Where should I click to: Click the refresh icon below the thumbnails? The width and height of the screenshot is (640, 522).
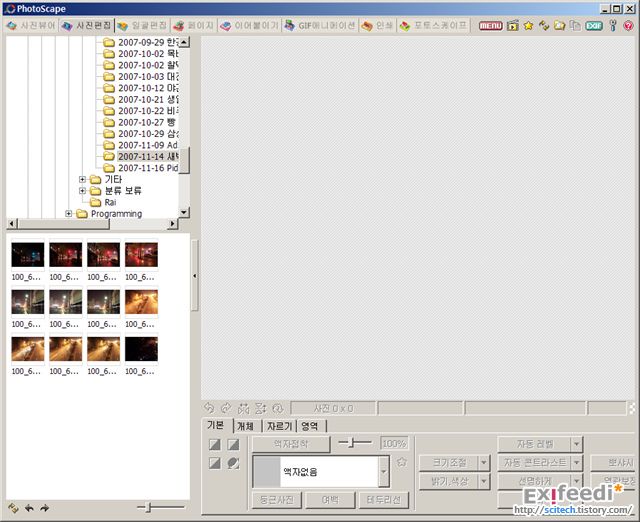pos(13,508)
